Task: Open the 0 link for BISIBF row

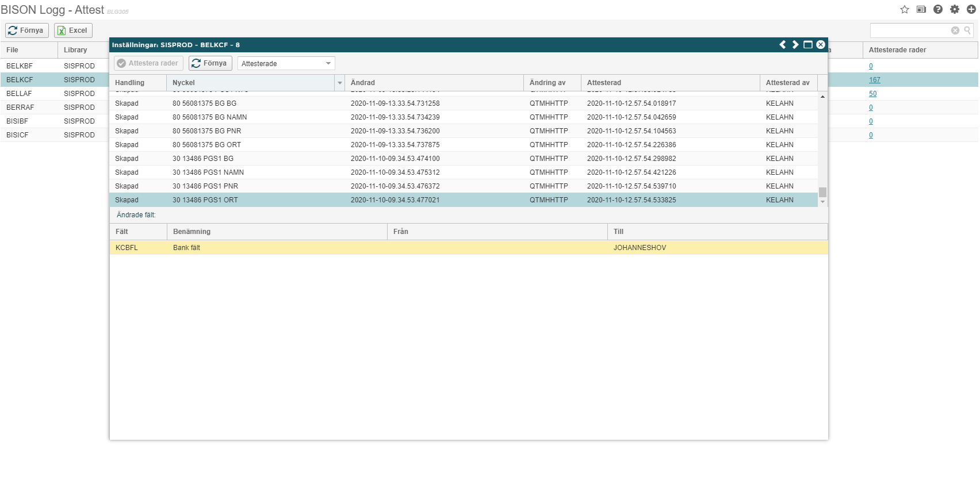Action: (871, 121)
